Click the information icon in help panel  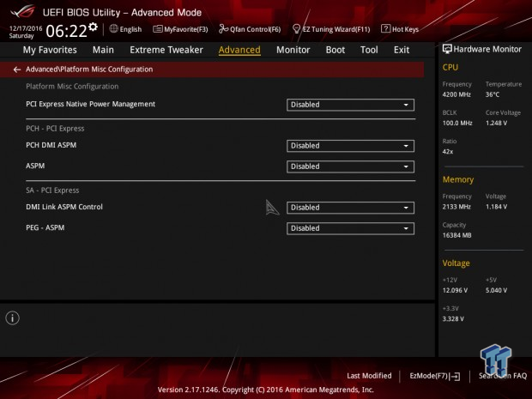(x=13, y=318)
